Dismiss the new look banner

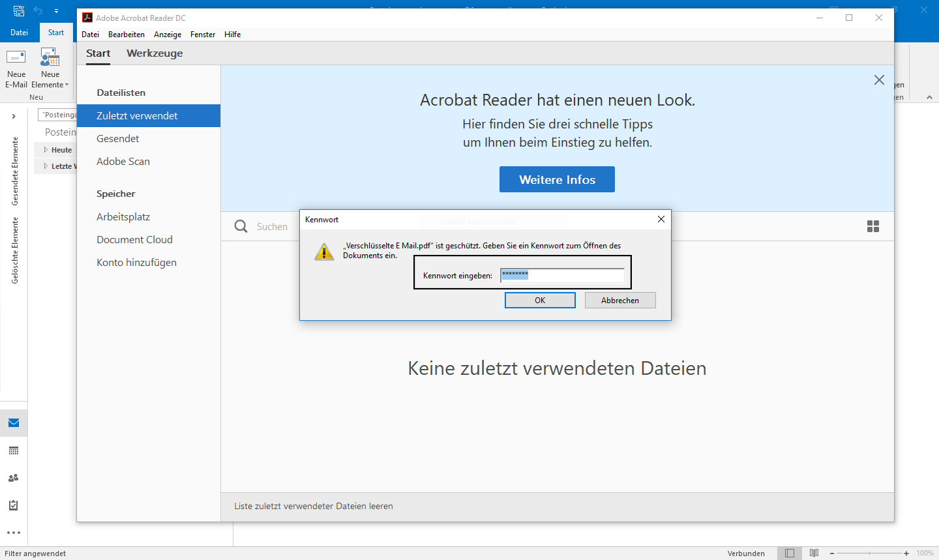click(x=879, y=80)
